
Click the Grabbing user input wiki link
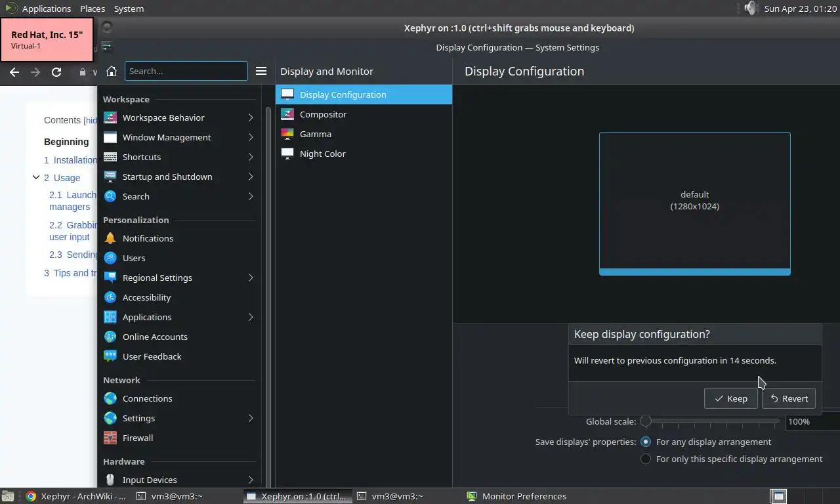[x=73, y=231]
